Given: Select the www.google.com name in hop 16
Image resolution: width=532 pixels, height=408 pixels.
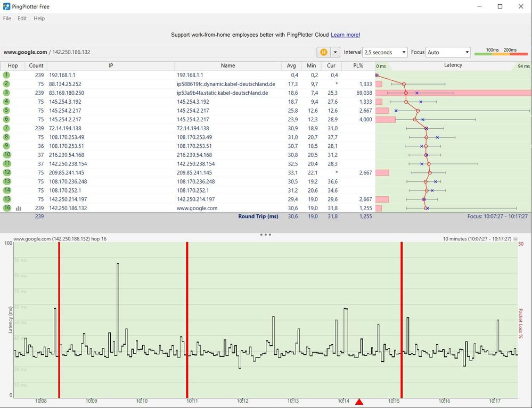Looking at the screenshot, I should coord(197,209).
